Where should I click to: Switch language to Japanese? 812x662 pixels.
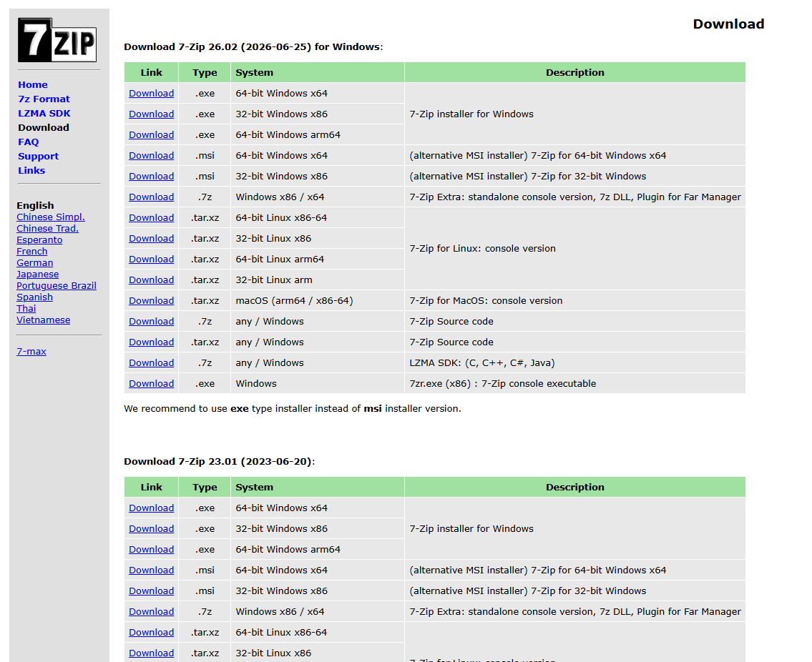pos(38,274)
